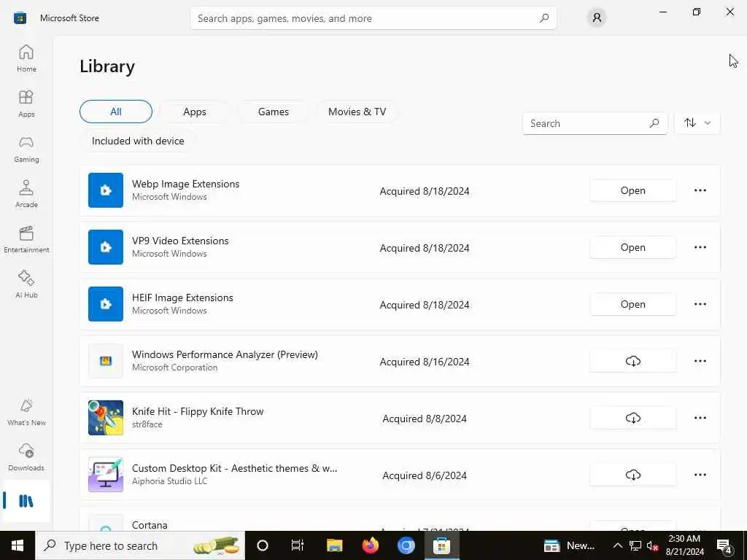
Task: Click the Library page heading
Action: 107,66
